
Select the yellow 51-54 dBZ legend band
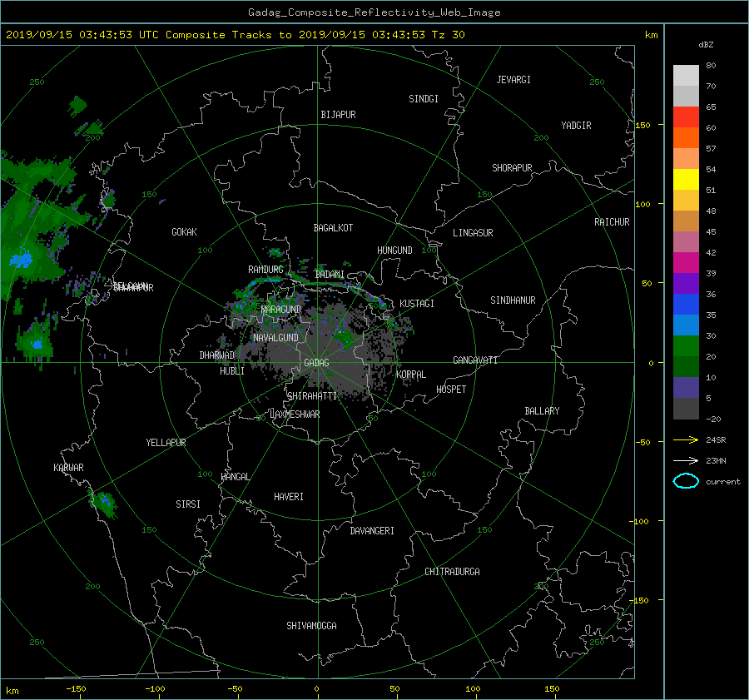pyautogui.click(x=686, y=179)
